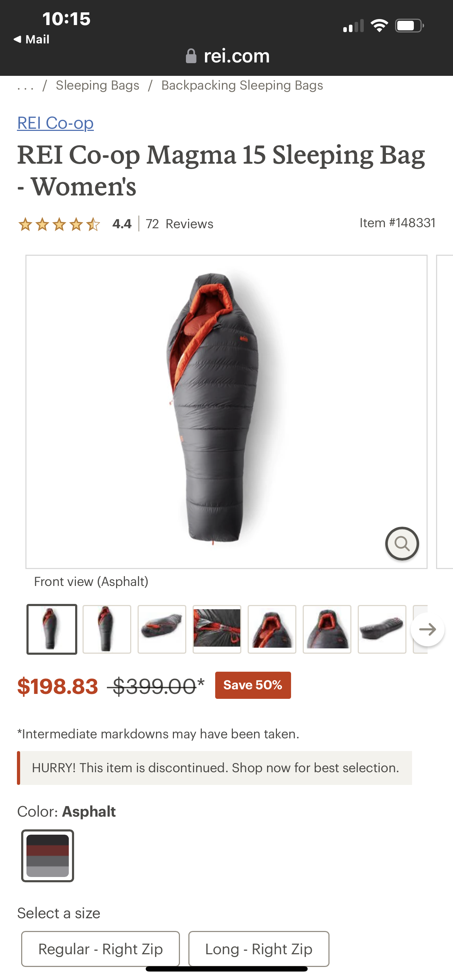The width and height of the screenshot is (453, 980).
Task: Tap the right arrow to see more thumbnails
Action: [428, 629]
